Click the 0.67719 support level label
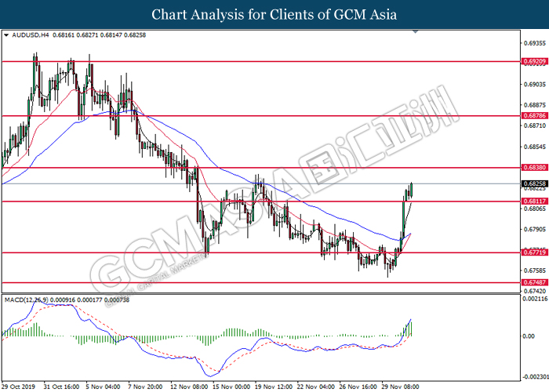The image size is (549, 392). click(534, 252)
